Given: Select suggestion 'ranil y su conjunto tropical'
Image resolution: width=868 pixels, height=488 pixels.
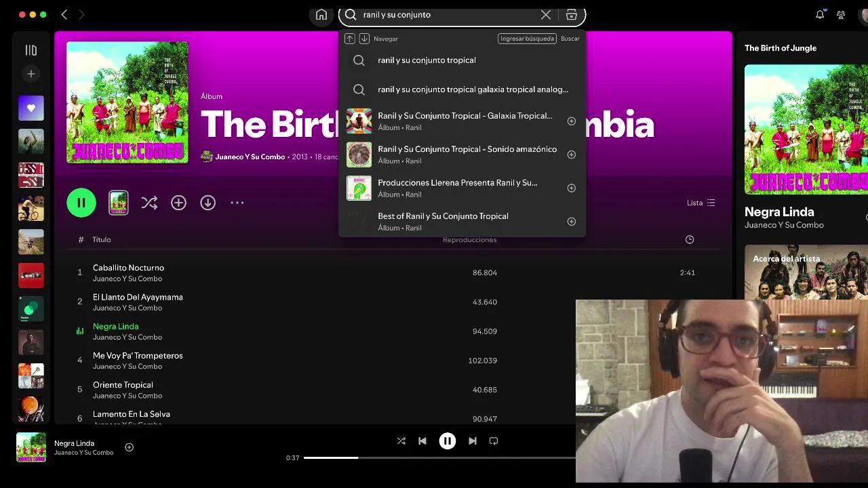Looking at the screenshot, I should pos(462,60).
